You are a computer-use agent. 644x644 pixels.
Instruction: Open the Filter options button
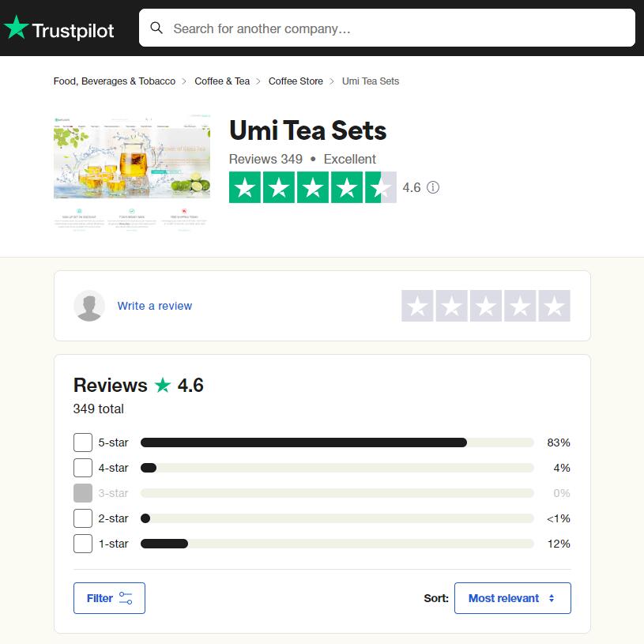pos(109,598)
